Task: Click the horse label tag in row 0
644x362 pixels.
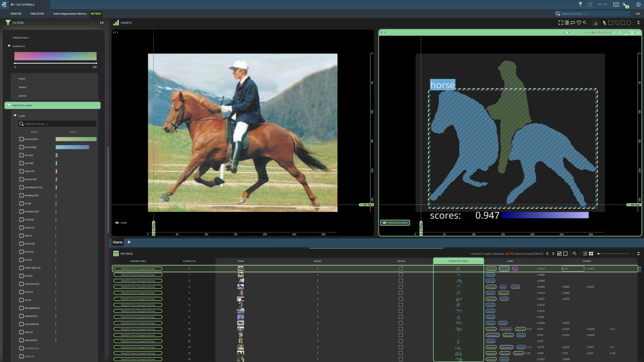Action: 504,269
